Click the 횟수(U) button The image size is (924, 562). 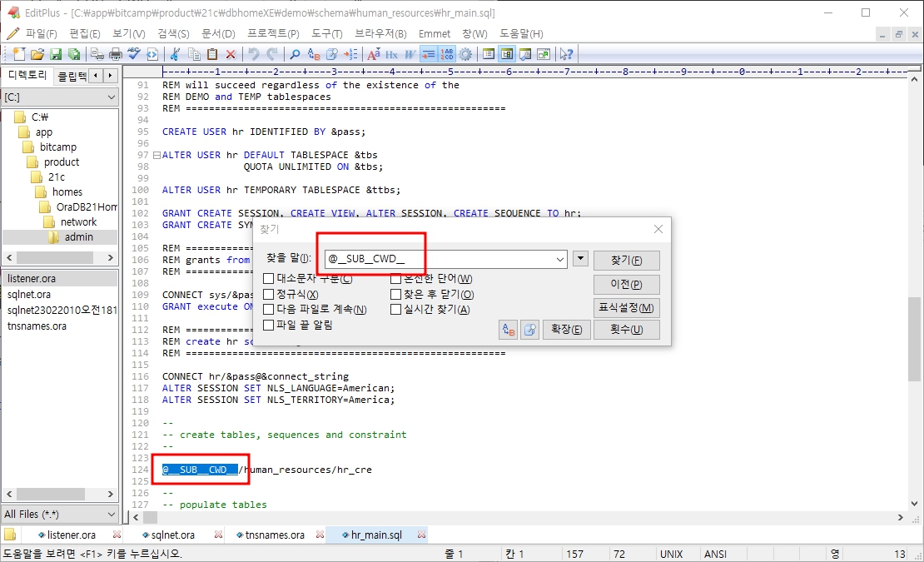(627, 330)
